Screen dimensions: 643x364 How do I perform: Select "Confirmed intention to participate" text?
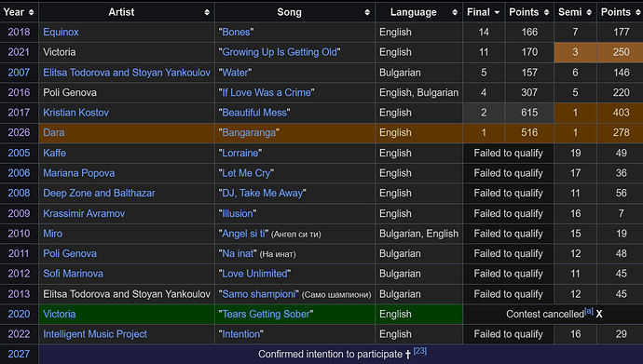(x=330, y=354)
